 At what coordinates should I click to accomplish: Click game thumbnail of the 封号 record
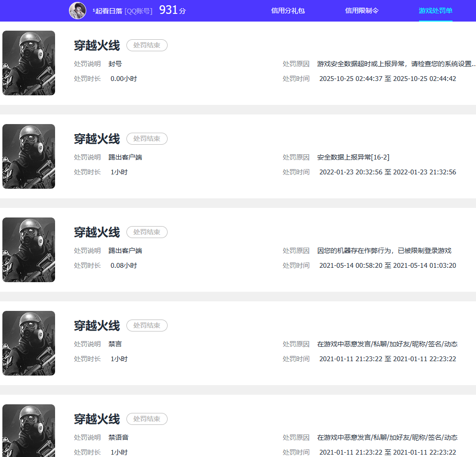(29, 63)
